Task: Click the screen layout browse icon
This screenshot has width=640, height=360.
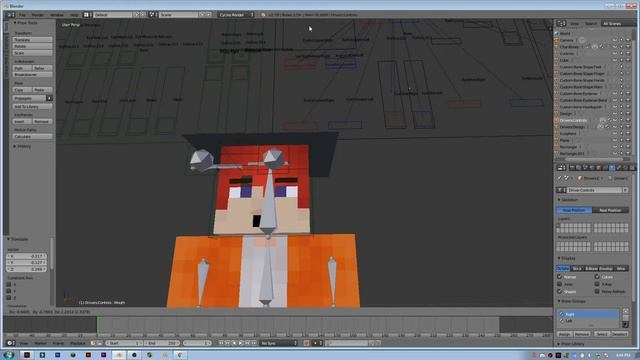Action: [87, 15]
